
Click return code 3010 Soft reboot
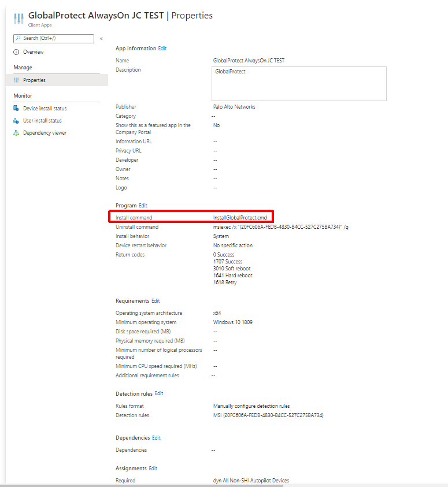(x=232, y=269)
